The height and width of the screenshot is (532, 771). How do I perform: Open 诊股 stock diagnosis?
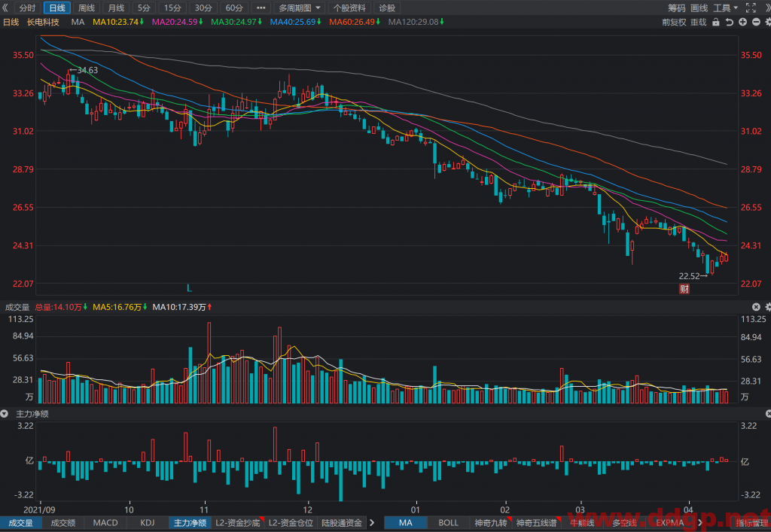click(x=388, y=8)
